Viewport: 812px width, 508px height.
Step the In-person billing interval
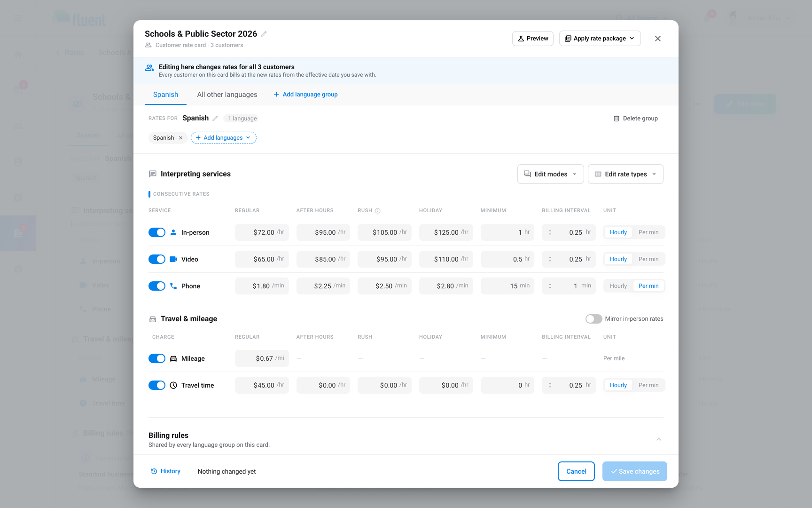550,232
